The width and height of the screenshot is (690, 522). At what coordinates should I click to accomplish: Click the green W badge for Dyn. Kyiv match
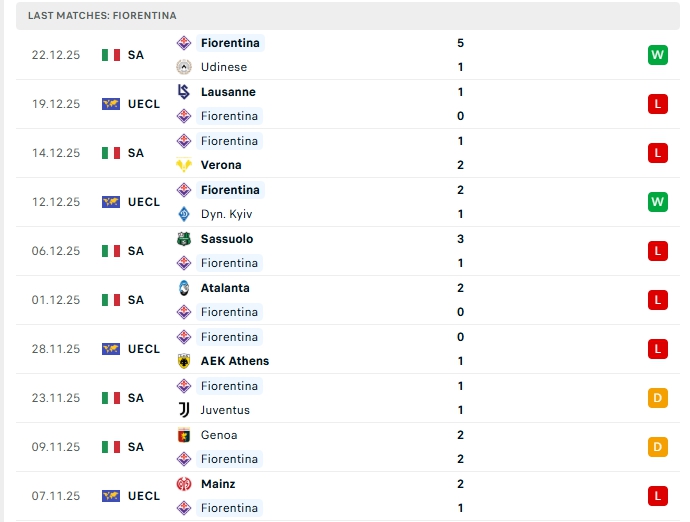(x=657, y=202)
